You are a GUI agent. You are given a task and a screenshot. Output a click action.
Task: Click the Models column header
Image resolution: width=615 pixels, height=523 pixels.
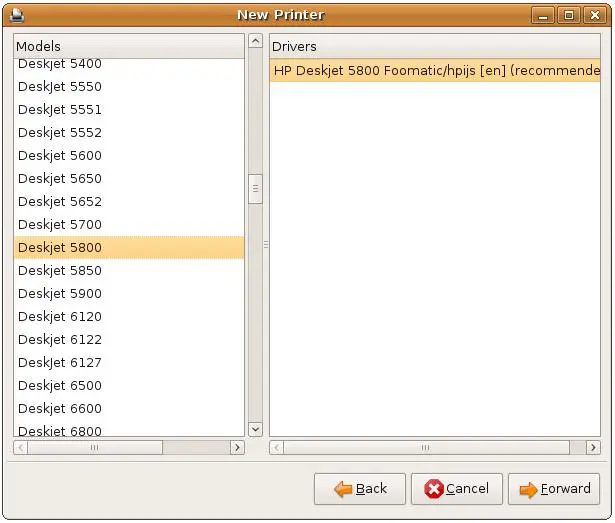point(128,46)
